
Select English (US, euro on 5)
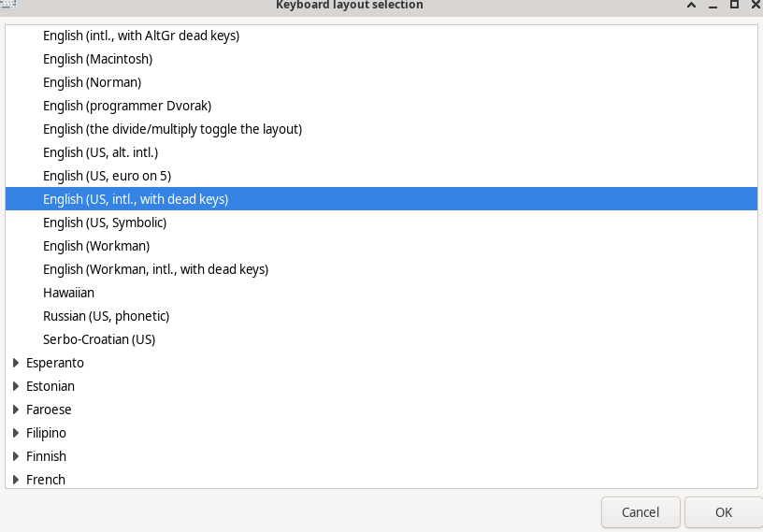click(381, 176)
